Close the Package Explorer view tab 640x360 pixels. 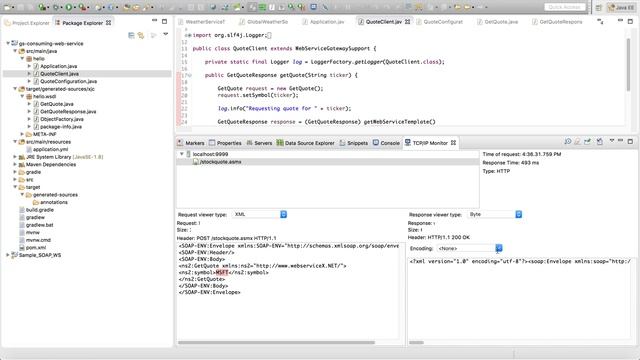(x=108, y=23)
